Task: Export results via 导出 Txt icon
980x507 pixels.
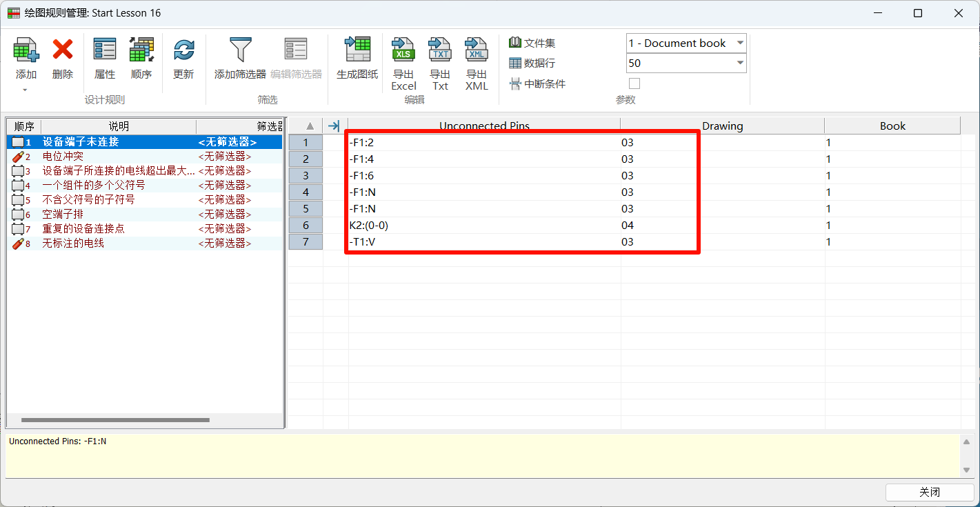Action: (440, 50)
